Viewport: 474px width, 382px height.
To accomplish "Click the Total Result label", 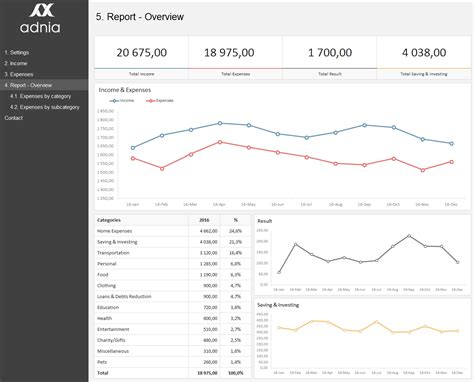I will (330, 74).
